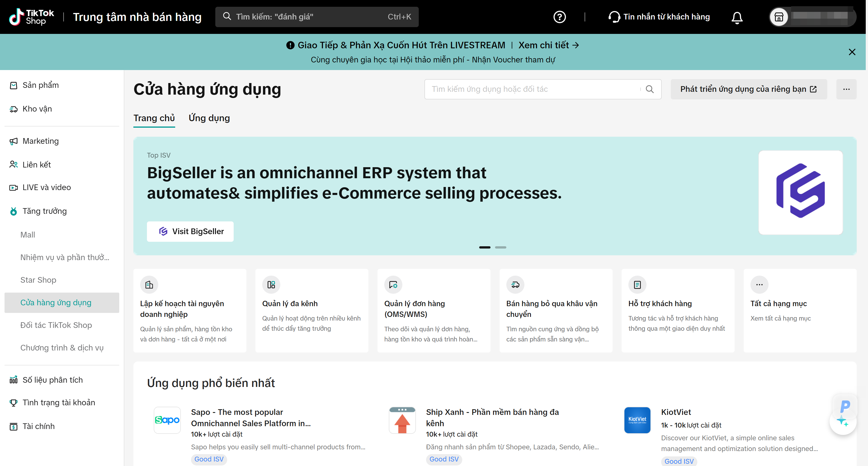The width and height of the screenshot is (868, 466).
Task: Show the second carousel slide indicator
Action: coord(500,247)
